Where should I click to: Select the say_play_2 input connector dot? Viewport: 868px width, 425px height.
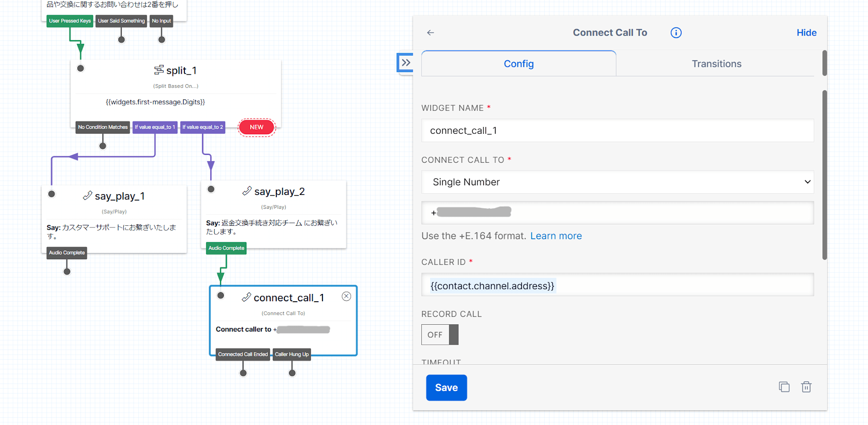click(211, 189)
